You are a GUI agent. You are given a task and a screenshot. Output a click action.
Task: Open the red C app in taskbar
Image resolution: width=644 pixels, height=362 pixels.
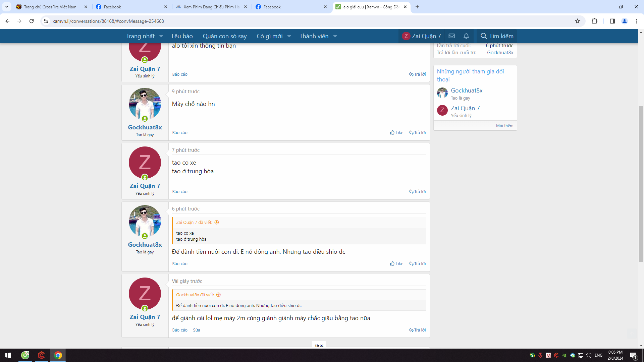coord(42,355)
